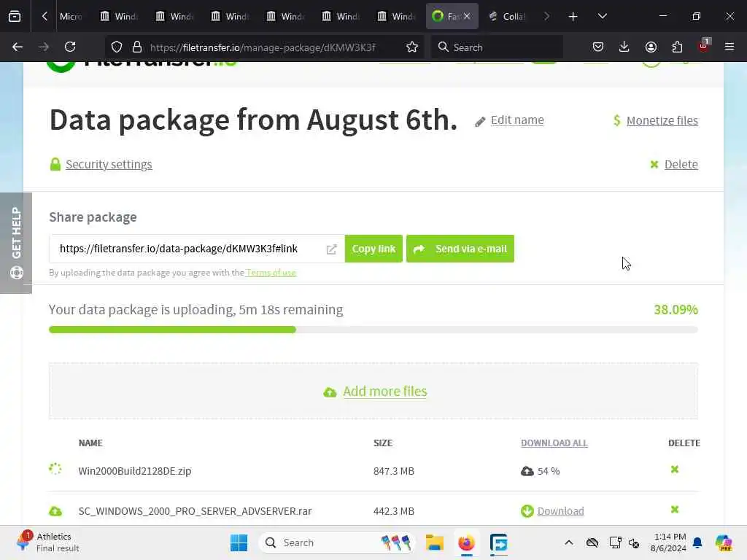
Task: Click the Firefox Search field
Action: click(497, 47)
